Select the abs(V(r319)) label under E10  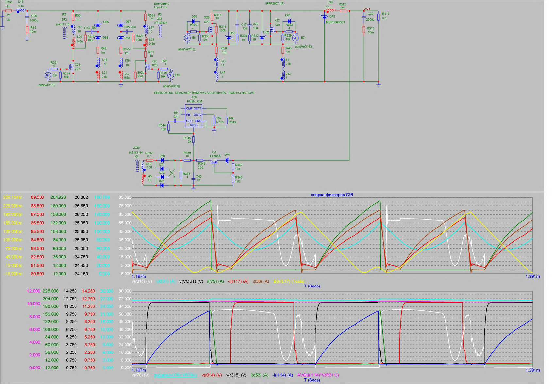click(x=172, y=86)
